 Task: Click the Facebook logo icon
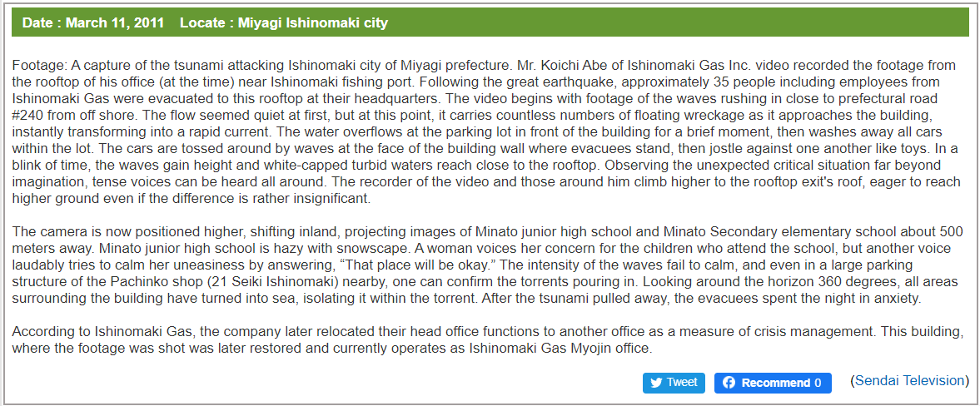tap(729, 383)
